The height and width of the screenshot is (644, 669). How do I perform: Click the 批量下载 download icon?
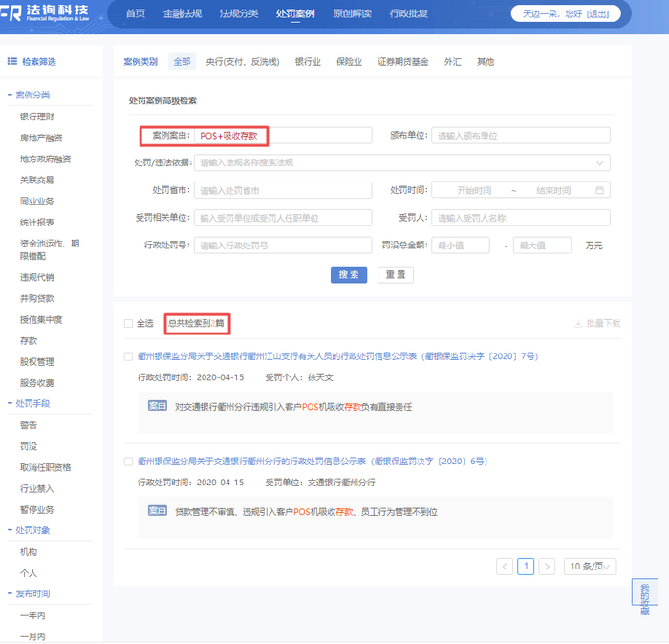pos(578,323)
